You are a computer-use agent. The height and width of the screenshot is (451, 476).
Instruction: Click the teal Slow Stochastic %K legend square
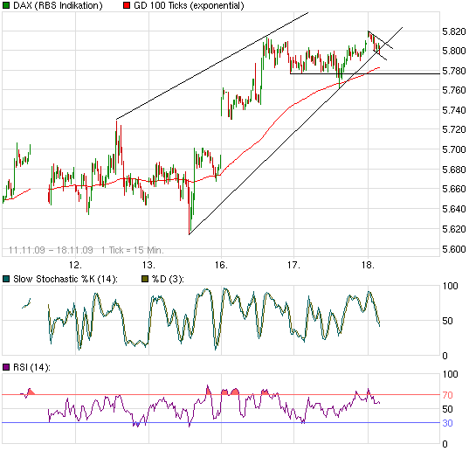(6, 279)
